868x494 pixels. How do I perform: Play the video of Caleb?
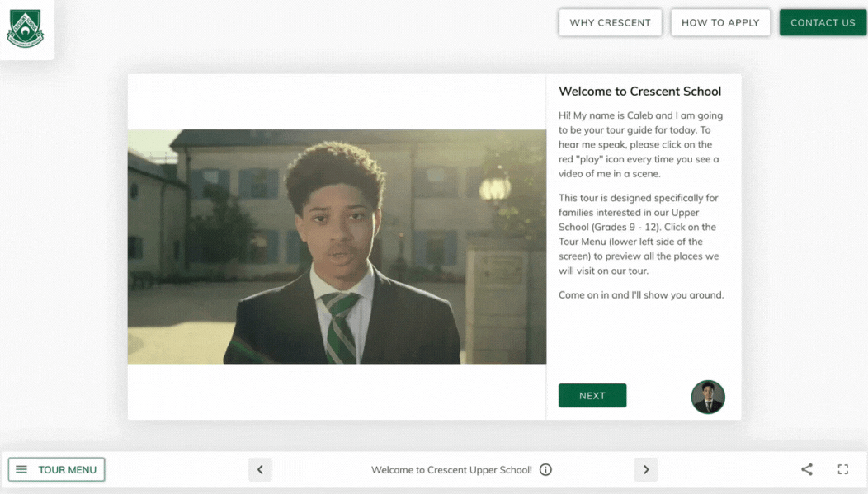337,247
